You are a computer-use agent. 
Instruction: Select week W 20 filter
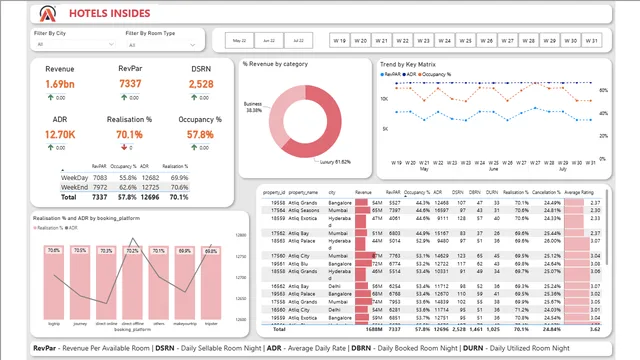pyautogui.click(x=360, y=40)
